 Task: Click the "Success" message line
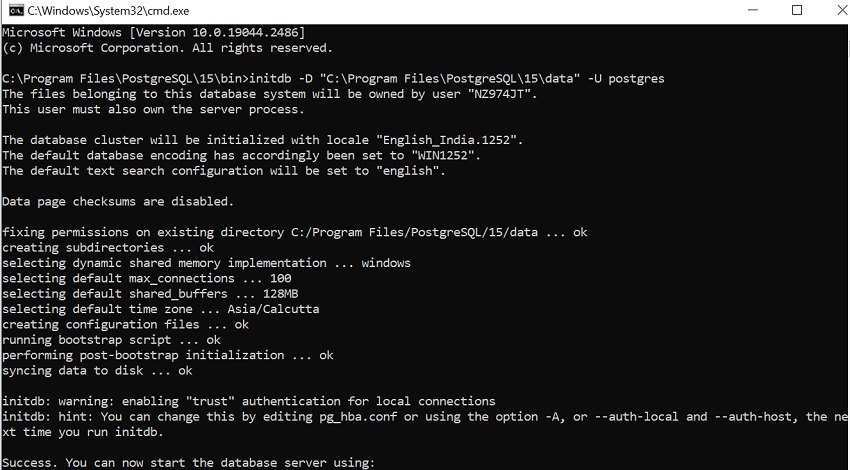point(188,462)
